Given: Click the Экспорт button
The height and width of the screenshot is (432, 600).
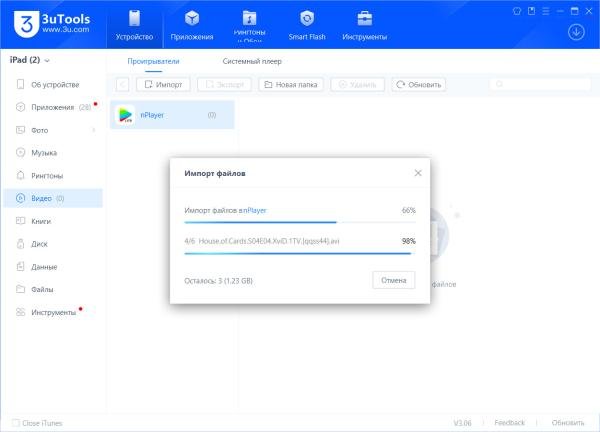Looking at the screenshot, I should (x=224, y=85).
